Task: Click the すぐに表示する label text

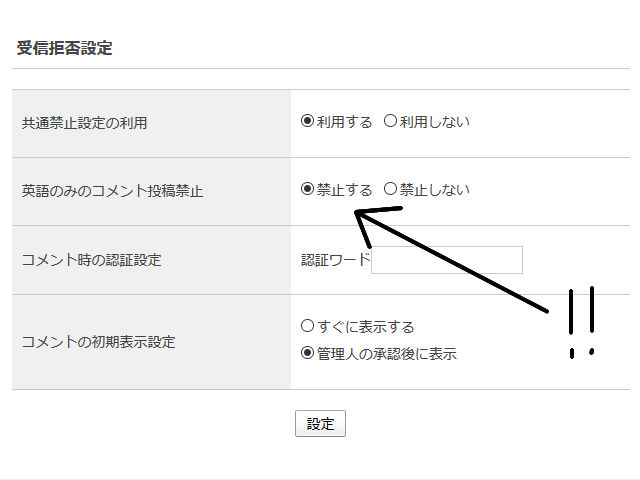Action: click(x=365, y=327)
